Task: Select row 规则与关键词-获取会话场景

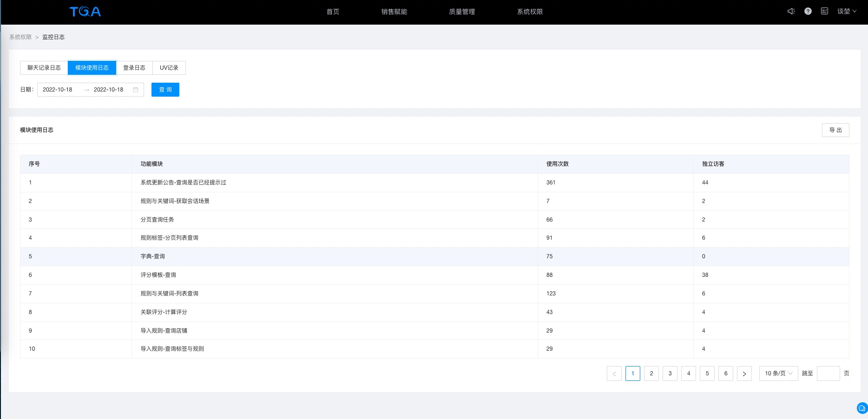Action: 434,201
